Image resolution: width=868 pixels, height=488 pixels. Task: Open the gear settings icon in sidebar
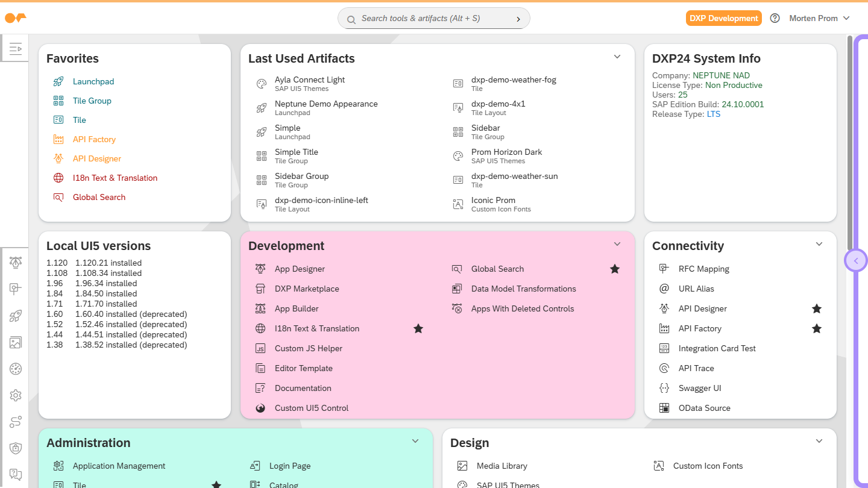[x=16, y=395]
